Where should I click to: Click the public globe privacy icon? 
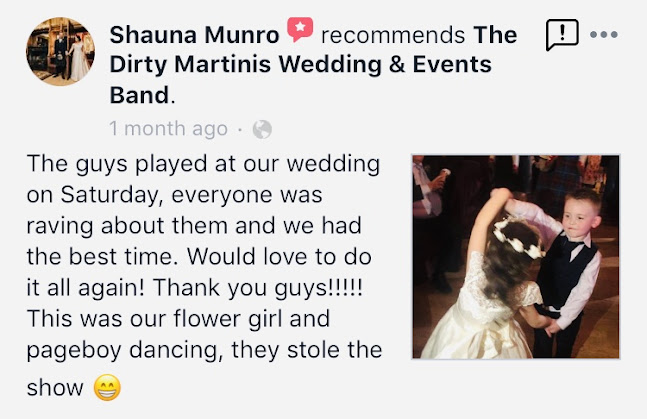[x=262, y=129]
